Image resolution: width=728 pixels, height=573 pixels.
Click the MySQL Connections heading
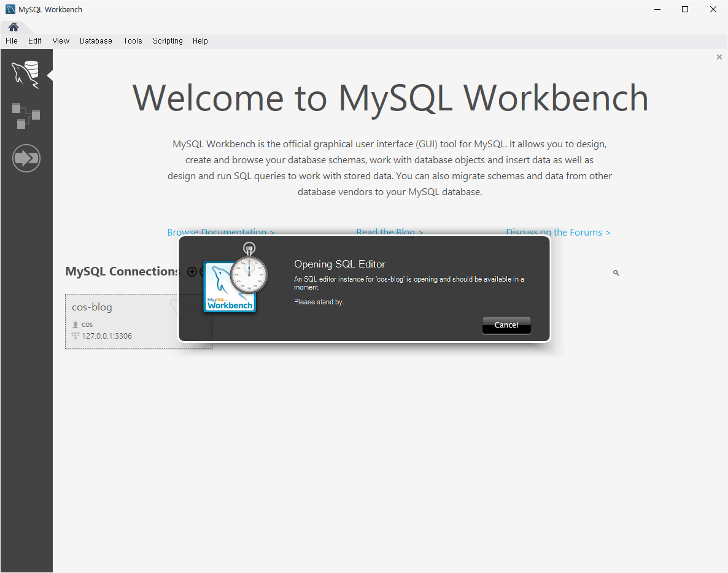(122, 271)
